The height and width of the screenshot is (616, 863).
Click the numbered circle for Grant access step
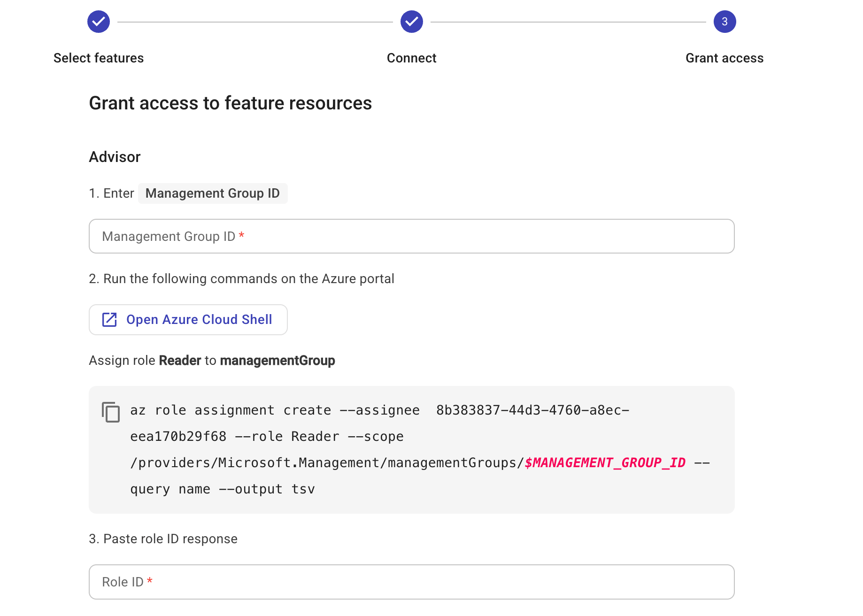pyautogui.click(x=725, y=21)
